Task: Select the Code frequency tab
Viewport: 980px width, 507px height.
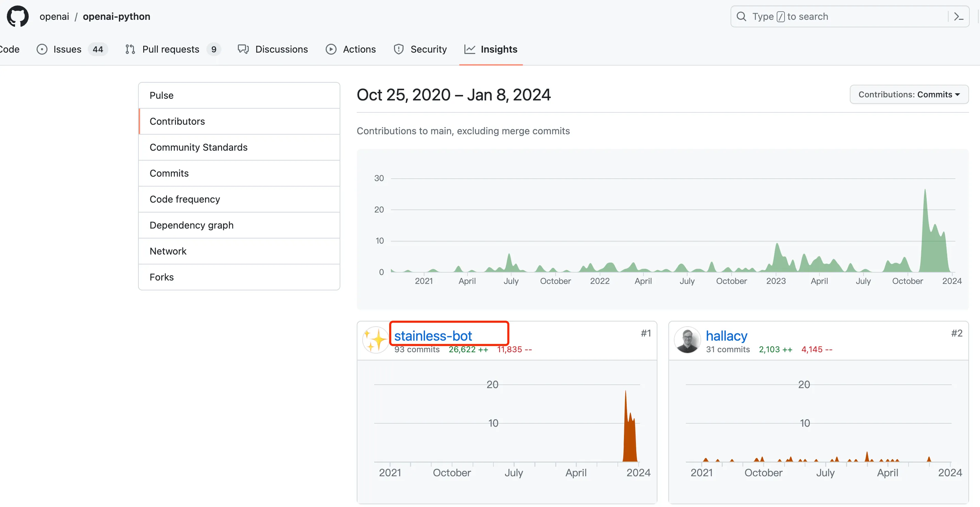Action: 184,198
